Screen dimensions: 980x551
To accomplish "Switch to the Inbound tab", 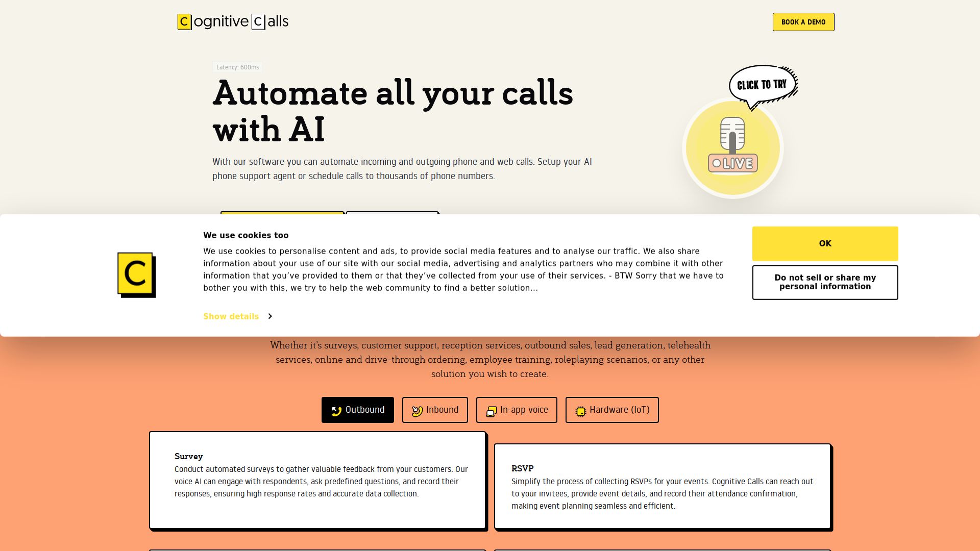I will (x=435, y=410).
